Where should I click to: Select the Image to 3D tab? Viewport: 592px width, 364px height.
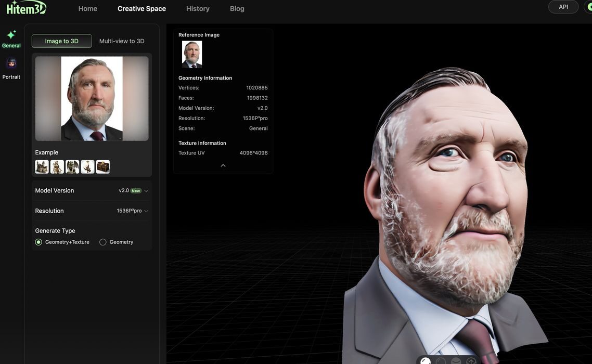tap(61, 41)
